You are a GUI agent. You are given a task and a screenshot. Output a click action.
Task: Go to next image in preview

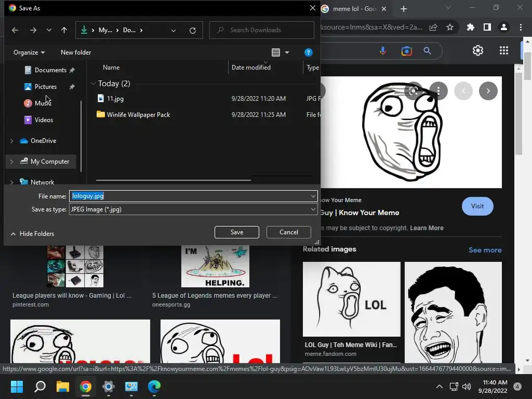coord(488,91)
